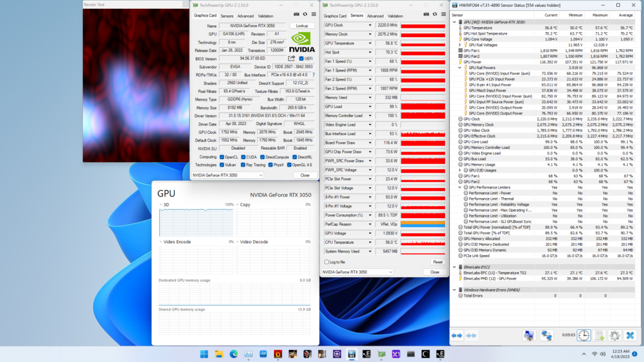Toggle the DirectML checkbox

(294, 156)
